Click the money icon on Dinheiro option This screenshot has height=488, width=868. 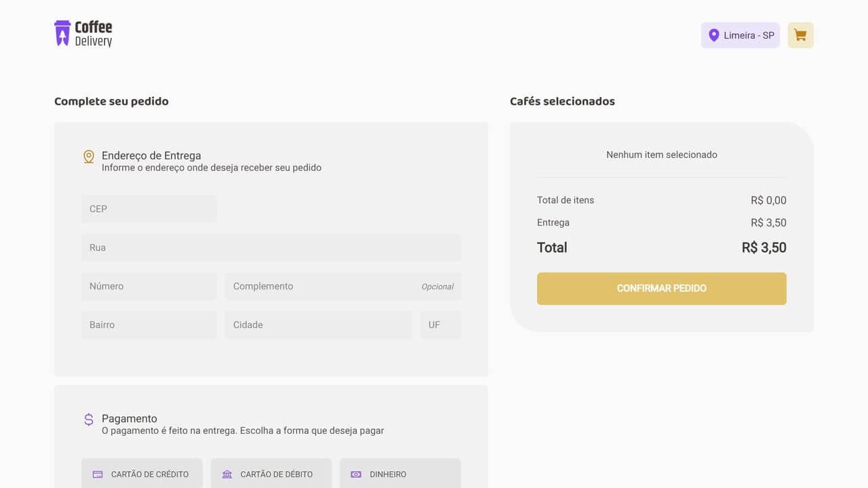(355, 474)
